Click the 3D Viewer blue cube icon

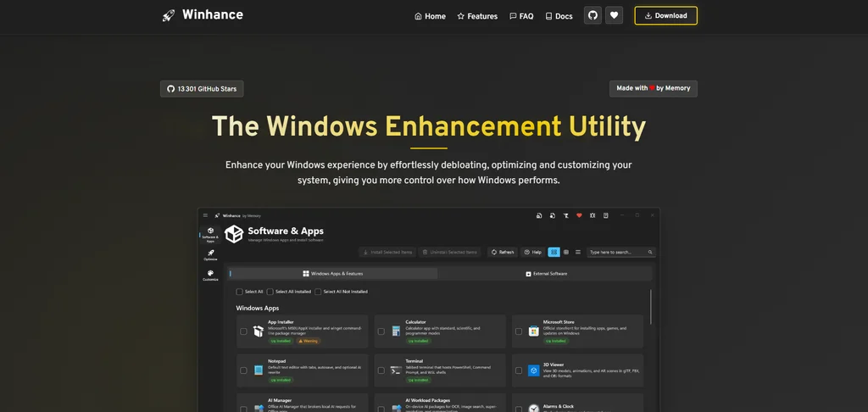click(x=534, y=370)
